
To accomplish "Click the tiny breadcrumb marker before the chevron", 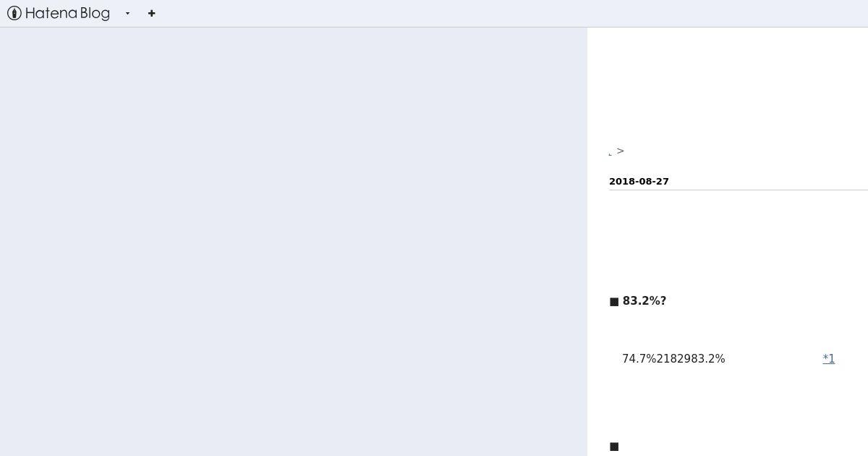I will pyautogui.click(x=610, y=153).
